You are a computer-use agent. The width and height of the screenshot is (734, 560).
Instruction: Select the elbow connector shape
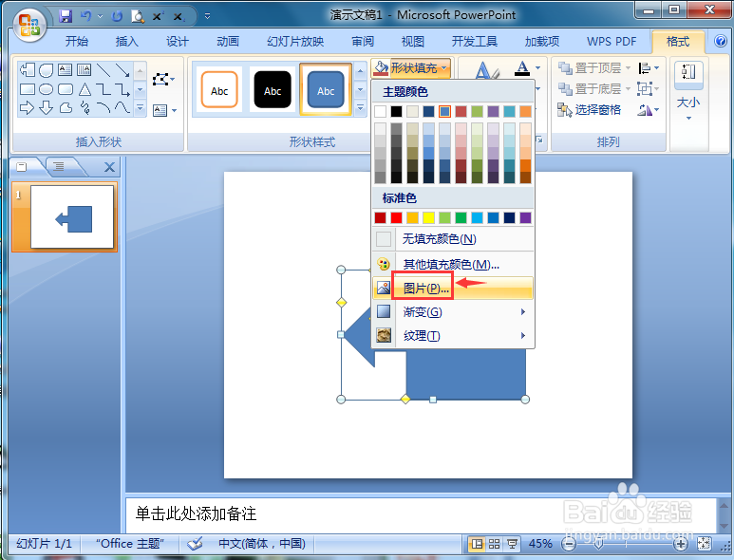(103, 89)
